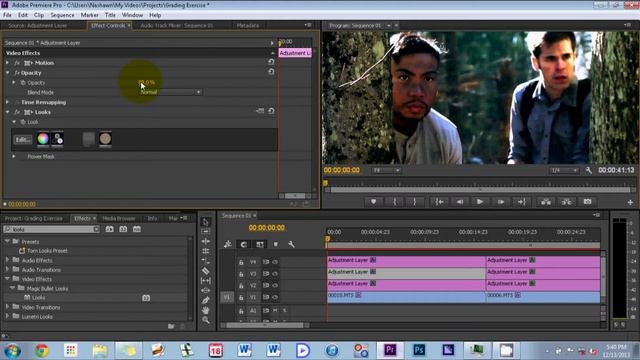
Task: Open the Marker menu
Action: point(89,15)
